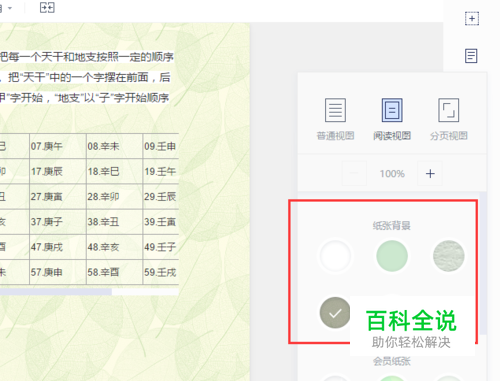Click text line containing 字开始顺序
The width and height of the screenshot is (500, 381).
[x=85, y=98]
